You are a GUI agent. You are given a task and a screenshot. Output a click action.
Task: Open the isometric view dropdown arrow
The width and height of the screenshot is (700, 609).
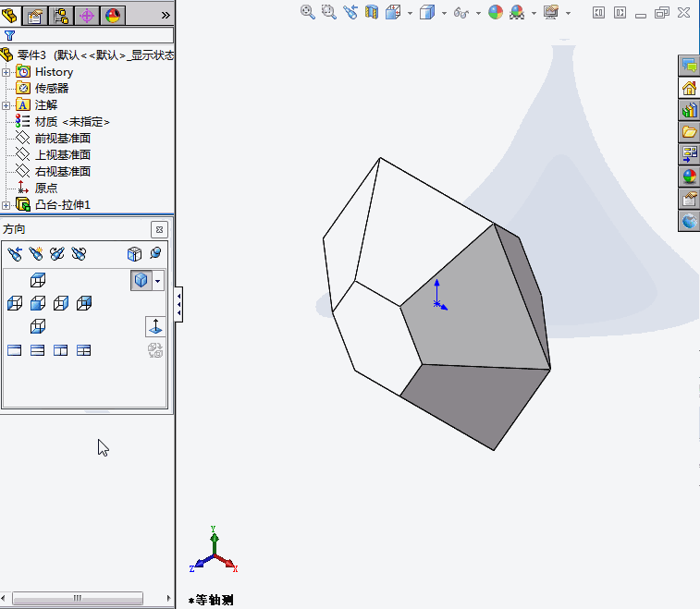(157, 281)
